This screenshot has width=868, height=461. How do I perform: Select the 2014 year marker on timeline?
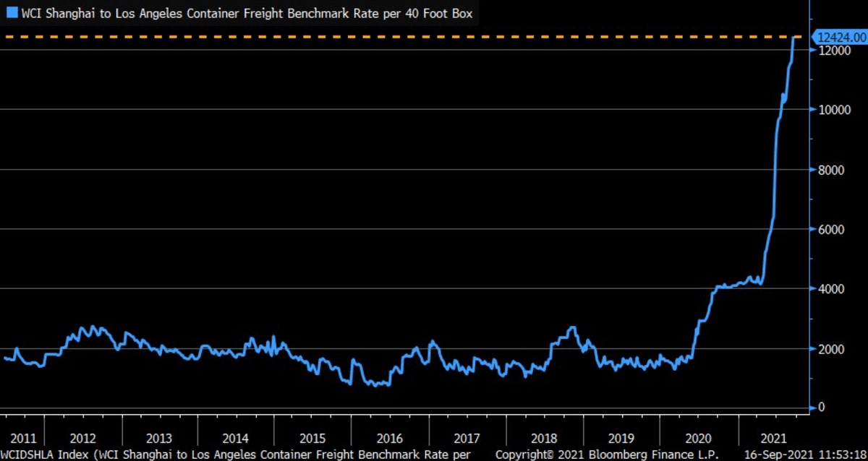coord(236,438)
